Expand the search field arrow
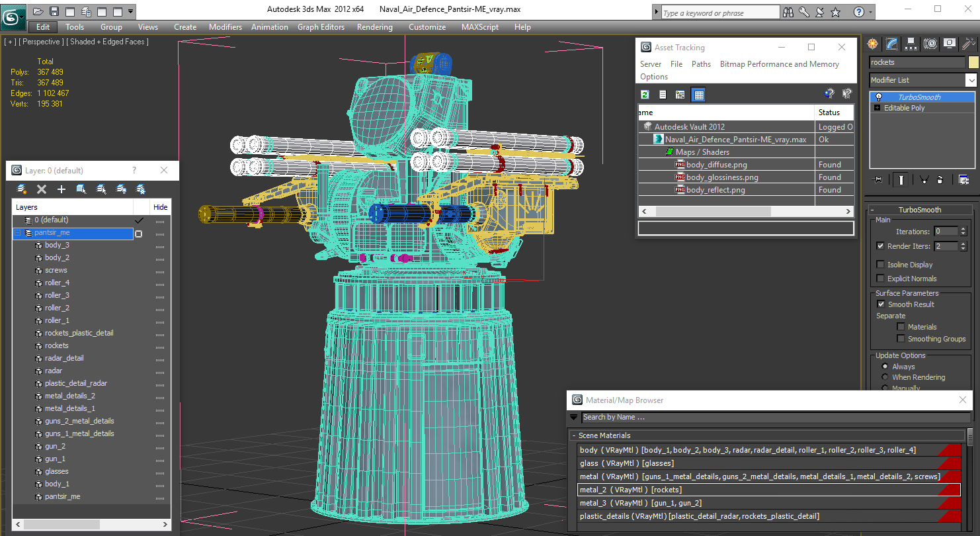980x536 pixels. click(656, 13)
